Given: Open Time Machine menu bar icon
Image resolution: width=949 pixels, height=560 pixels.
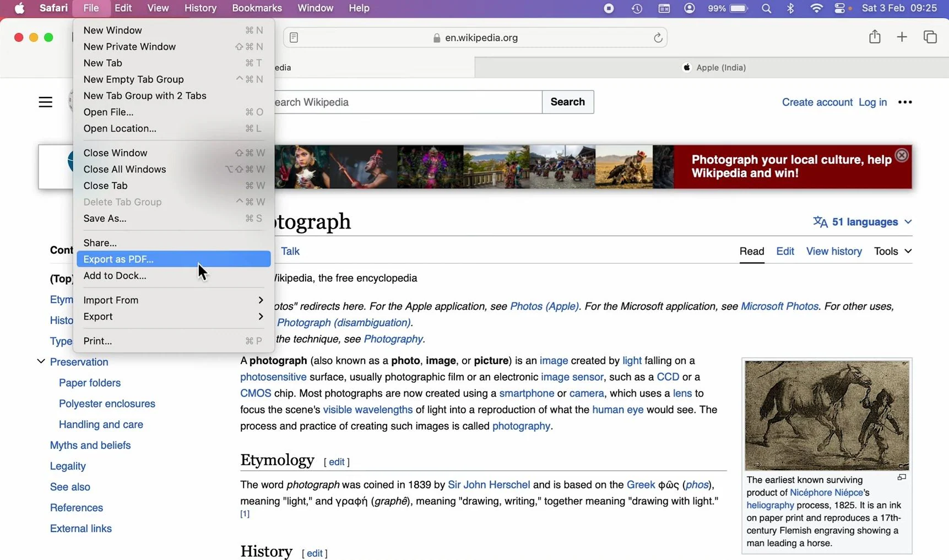Looking at the screenshot, I should click(637, 8).
